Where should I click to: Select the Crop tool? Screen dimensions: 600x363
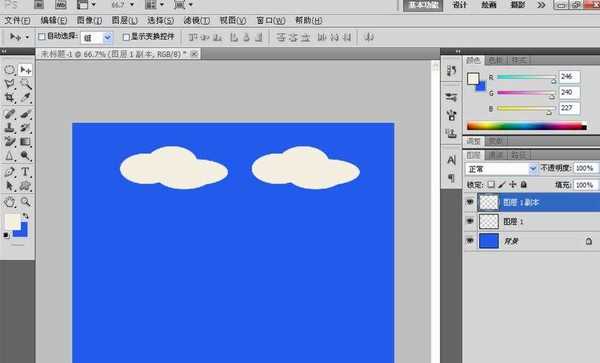pyautogui.click(x=10, y=98)
